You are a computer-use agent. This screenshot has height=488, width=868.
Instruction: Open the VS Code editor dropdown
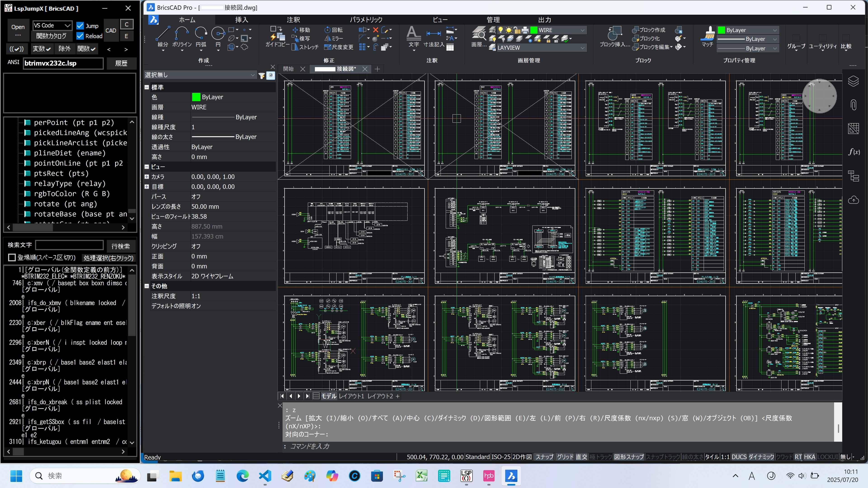52,26
